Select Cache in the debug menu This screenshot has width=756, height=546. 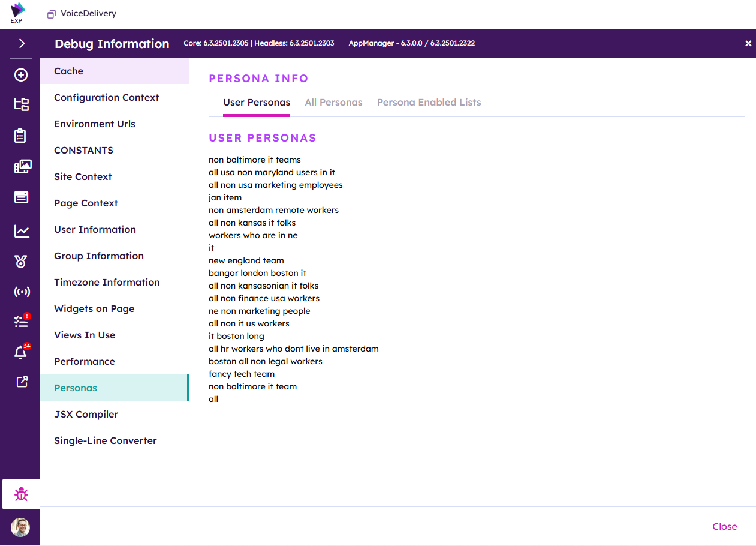tap(68, 71)
